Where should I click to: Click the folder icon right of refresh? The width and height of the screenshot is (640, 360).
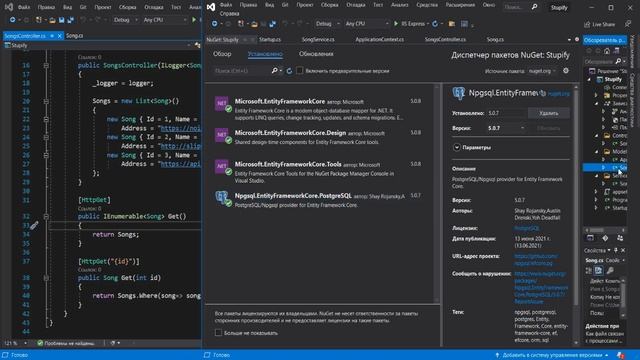point(451,24)
